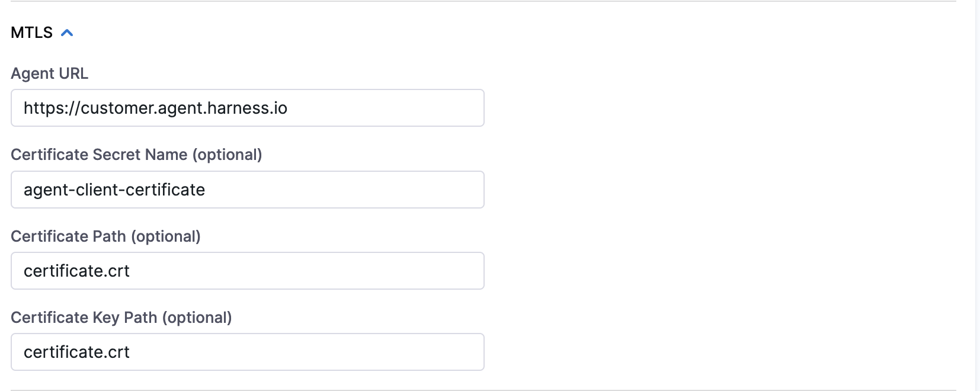Click certificate.crt text in Certificate Path

click(x=76, y=271)
